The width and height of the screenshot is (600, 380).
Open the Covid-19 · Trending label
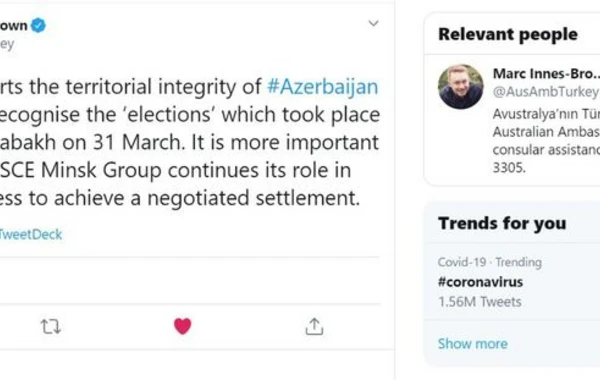point(490,262)
